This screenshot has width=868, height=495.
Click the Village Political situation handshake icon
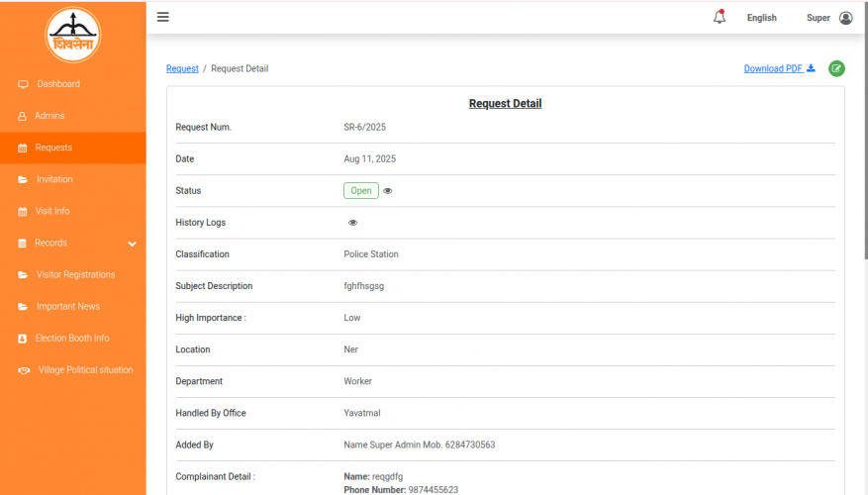tap(24, 370)
